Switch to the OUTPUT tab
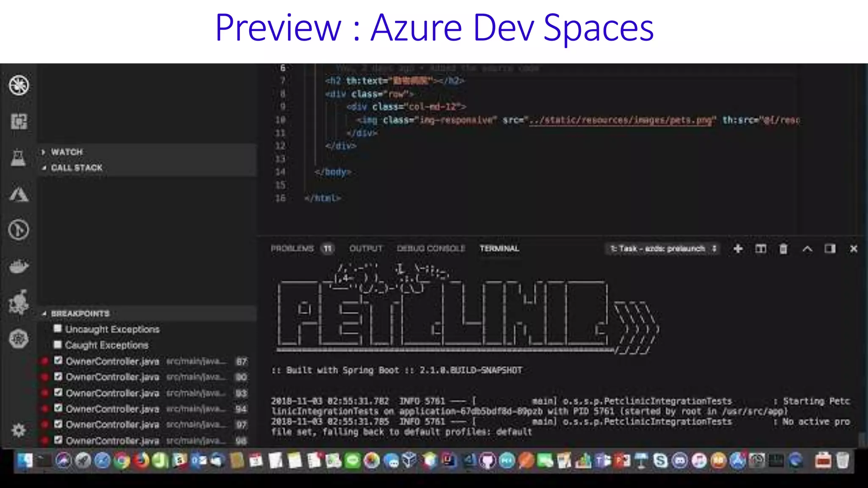 [366, 249]
